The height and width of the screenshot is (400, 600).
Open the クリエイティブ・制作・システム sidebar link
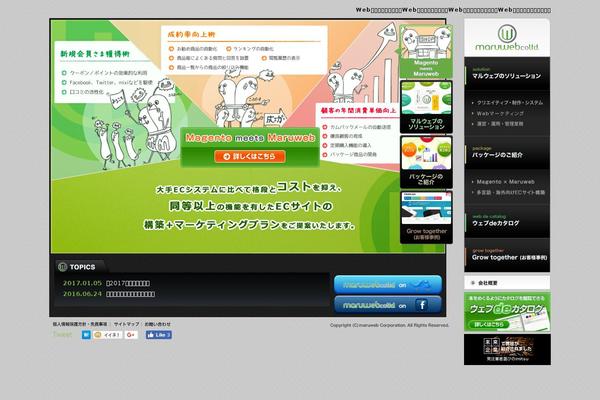pos(509,103)
